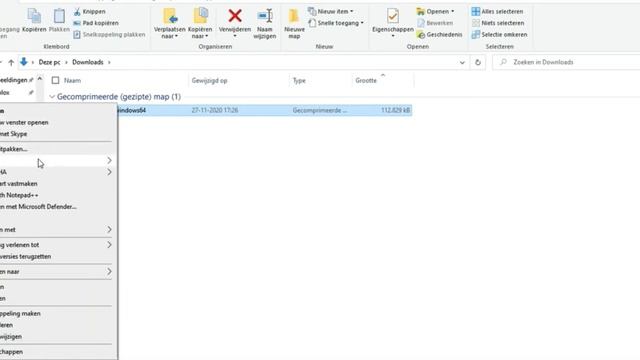
Task: Click Geschiedenis icon
Action: click(421, 35)
